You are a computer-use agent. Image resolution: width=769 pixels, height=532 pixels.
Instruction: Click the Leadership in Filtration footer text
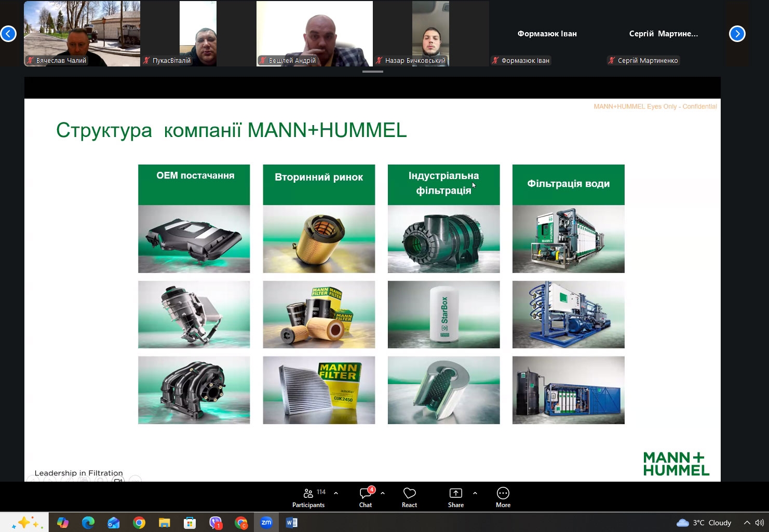(79, 473)
